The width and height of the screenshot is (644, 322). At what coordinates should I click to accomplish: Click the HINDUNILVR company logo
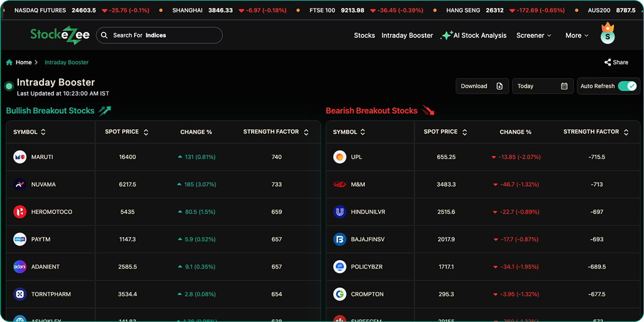pyautogui.click(x=340, y=212)
